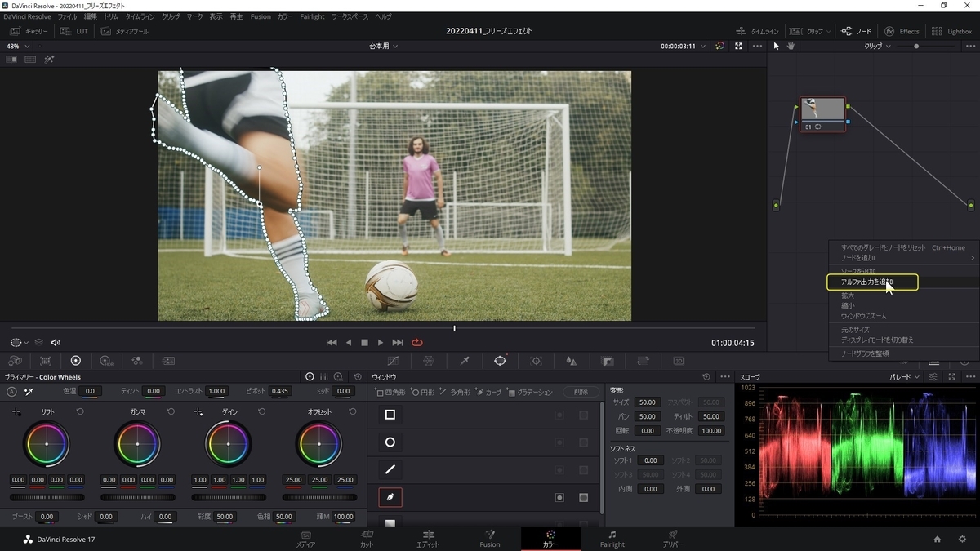Screen dimensions: 980x551
Task: Select the hand pan tool in node editor
Action: click(x=791, y=46)
